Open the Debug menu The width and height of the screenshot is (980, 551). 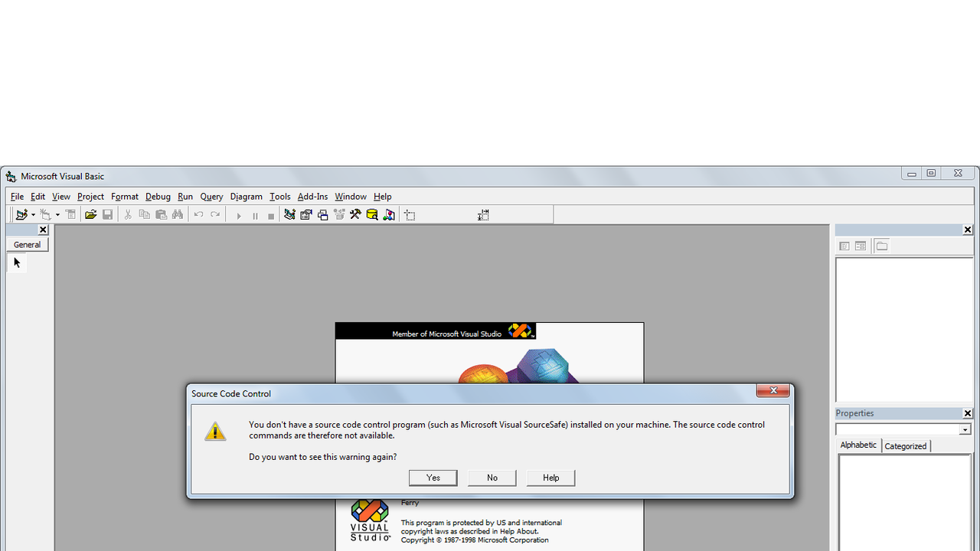click(158, 197)
